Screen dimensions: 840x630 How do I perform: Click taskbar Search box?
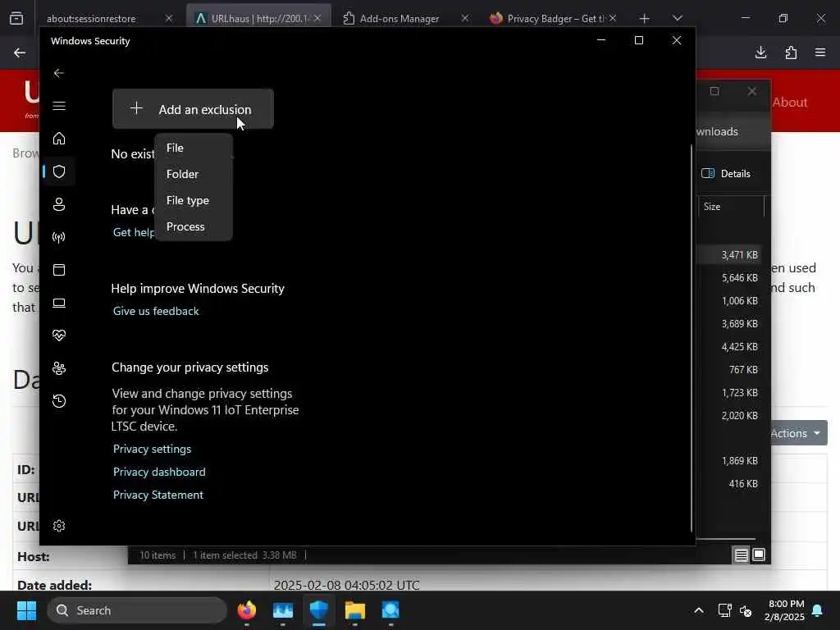[x=137, y=610]
